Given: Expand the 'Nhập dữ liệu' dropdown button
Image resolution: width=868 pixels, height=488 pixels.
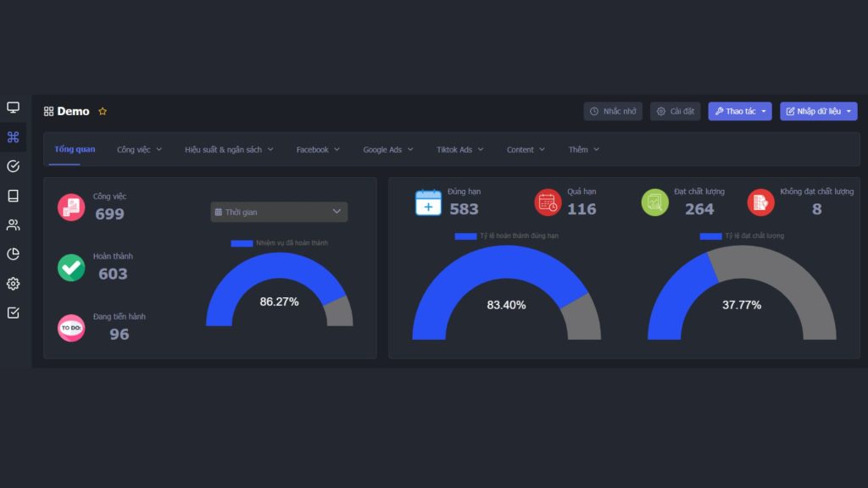Looking at the screenshot, I should point(818,111).
